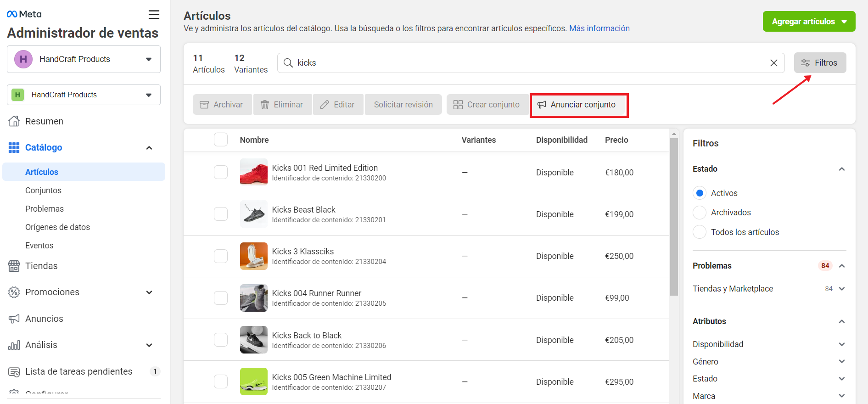Expand the Género attribute filter
The height and width of the screenshot is (404, 868).
tap(841, 362)
